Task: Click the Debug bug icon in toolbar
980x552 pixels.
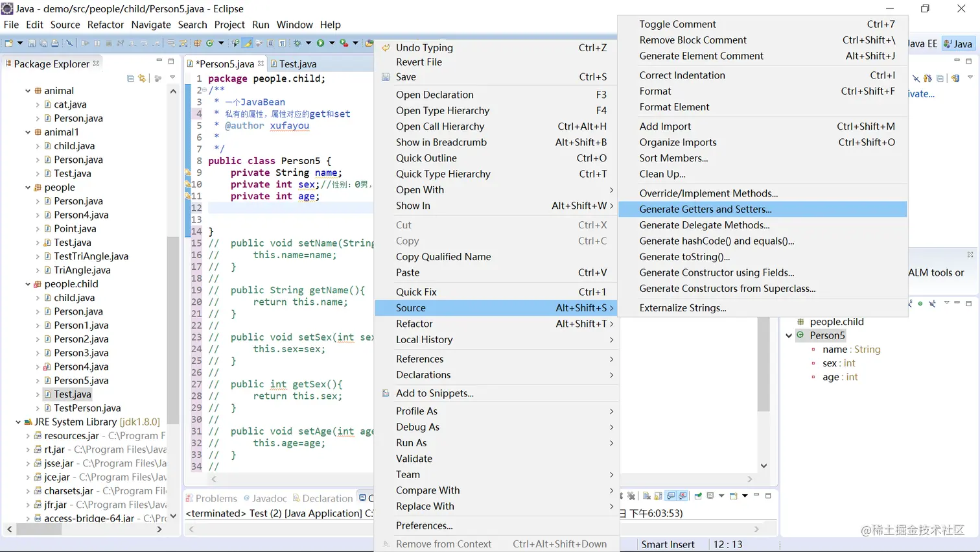Action: pos(297,43)
